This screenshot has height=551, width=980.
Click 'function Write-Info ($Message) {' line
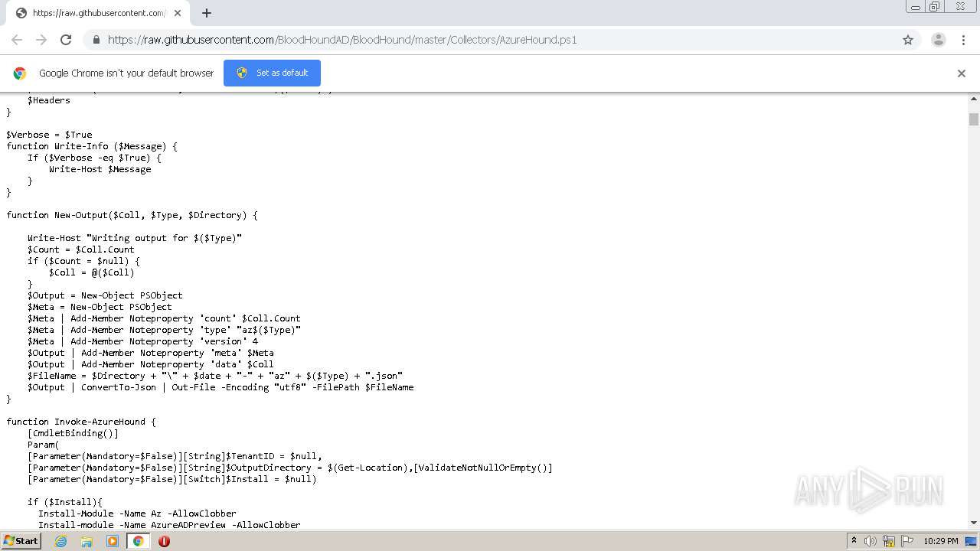(92, 146)
